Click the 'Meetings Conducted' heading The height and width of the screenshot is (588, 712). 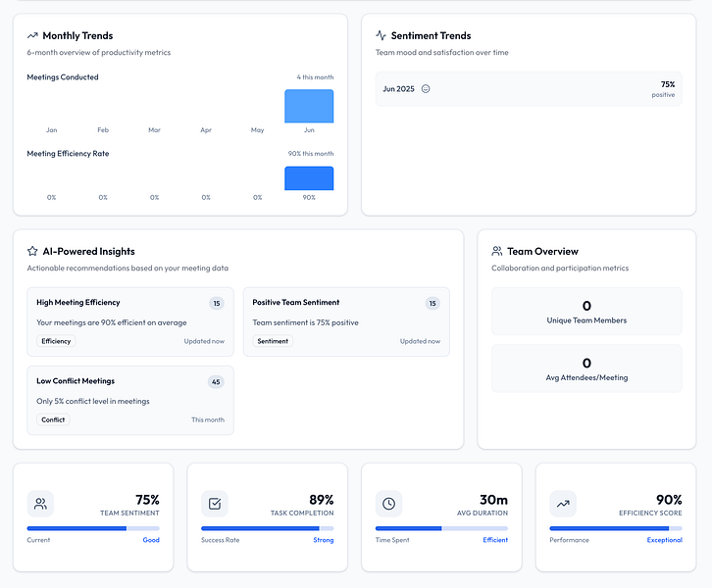(63, 77)
